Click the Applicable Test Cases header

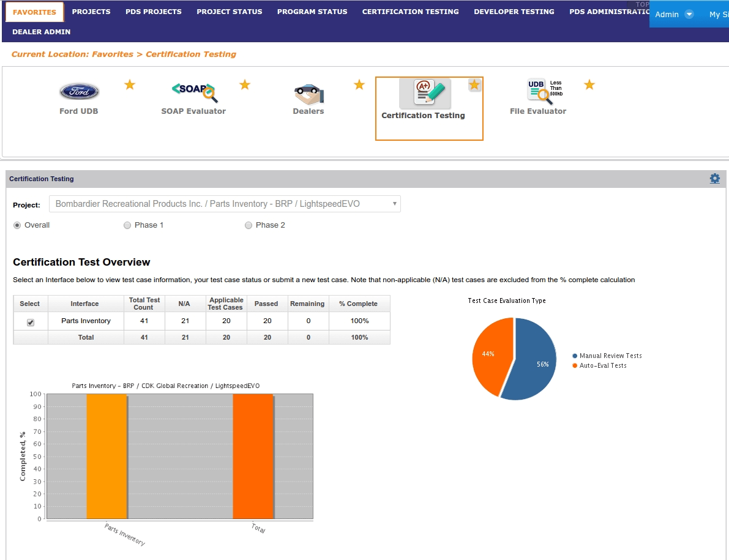(x=226, y=304)
